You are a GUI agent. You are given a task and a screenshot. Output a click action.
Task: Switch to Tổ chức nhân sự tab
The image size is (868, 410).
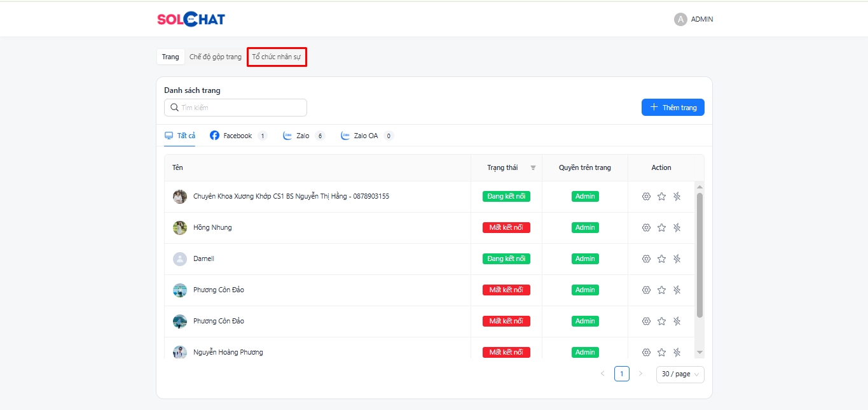click(277, 57)
